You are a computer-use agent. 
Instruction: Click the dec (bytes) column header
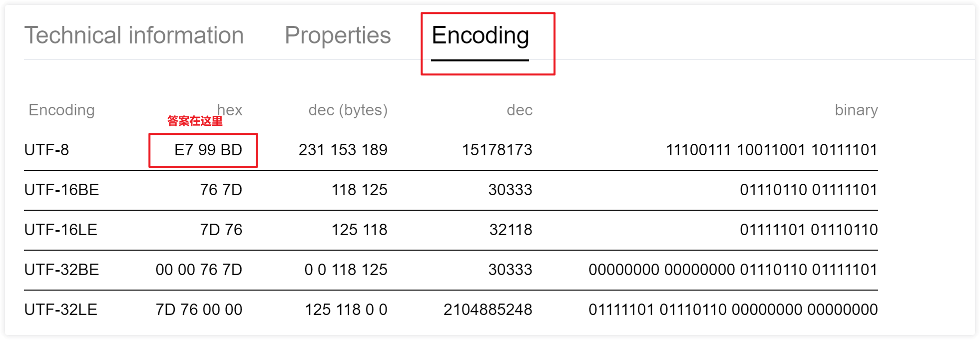348,110
